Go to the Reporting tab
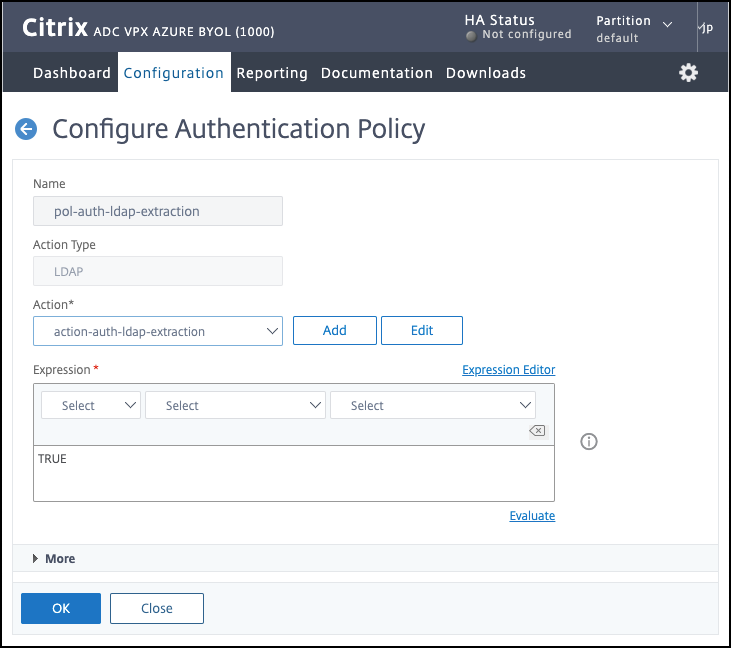 [x=272, y=73]
